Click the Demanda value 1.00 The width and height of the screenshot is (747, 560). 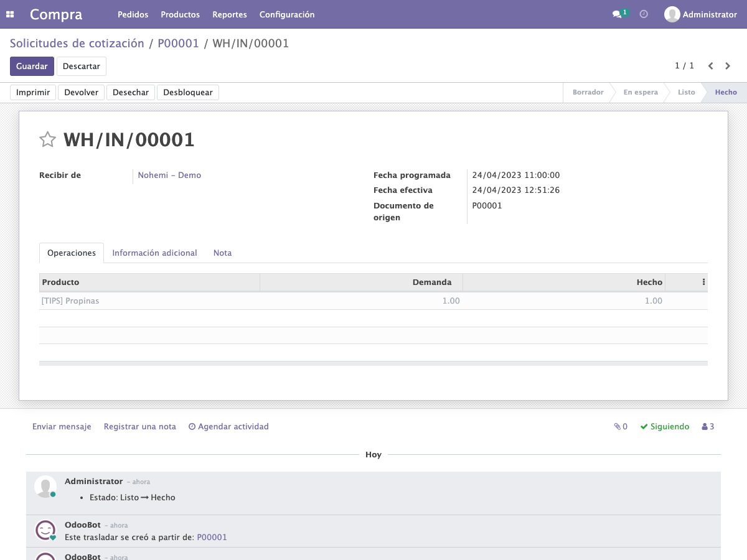(451, 301)
